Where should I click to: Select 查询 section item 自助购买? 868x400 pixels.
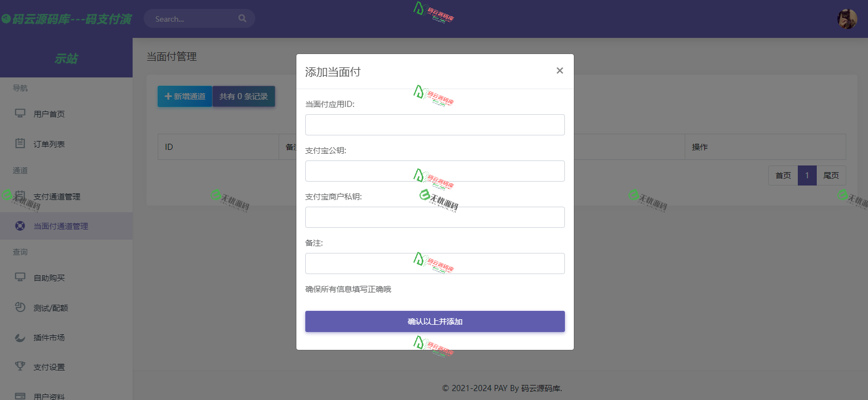tap(50, 277)
